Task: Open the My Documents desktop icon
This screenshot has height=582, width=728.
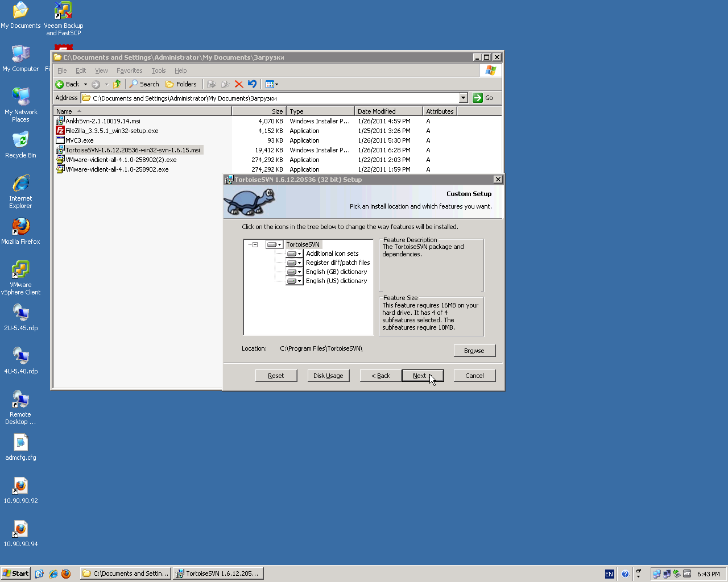Action: (20, 15)
